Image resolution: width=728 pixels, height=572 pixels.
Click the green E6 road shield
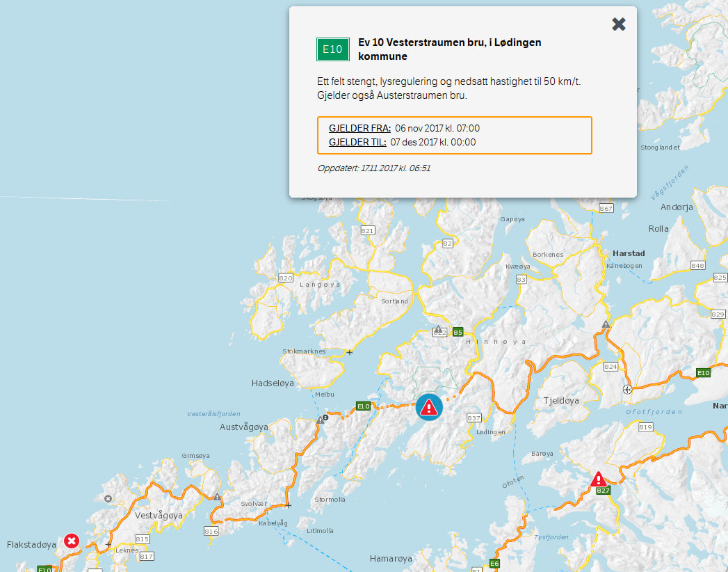[494, 563]
